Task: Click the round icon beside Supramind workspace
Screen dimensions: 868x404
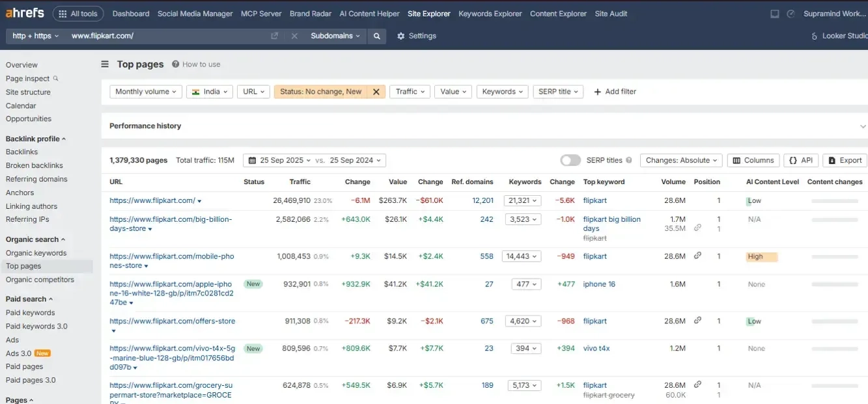Action: pos(791,14)
